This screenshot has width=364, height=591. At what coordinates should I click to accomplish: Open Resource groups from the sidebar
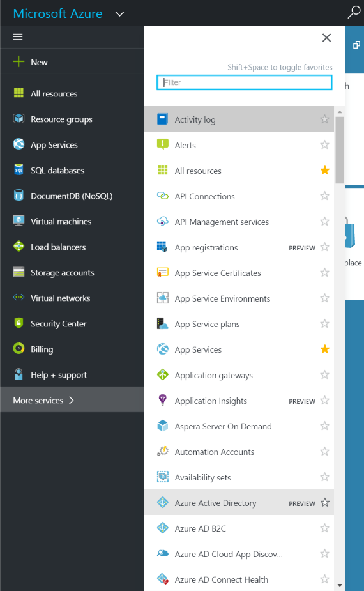click(61, 119)
